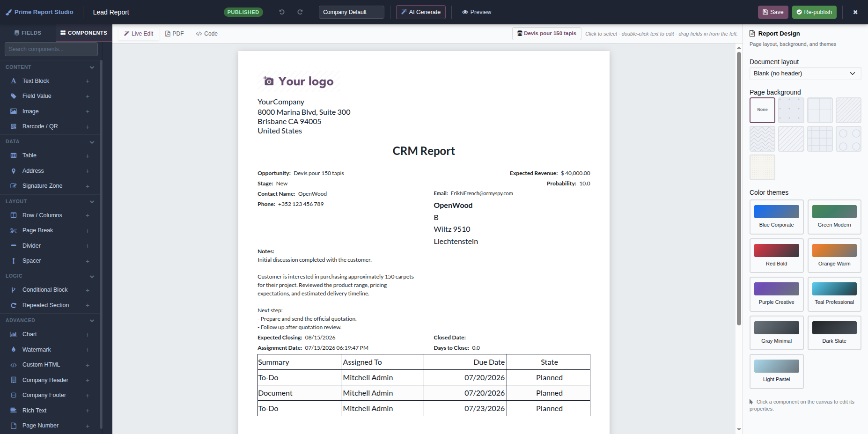868x434 pixels.
Task: Pick the Field Value tag icon
Action: [14, 96]
